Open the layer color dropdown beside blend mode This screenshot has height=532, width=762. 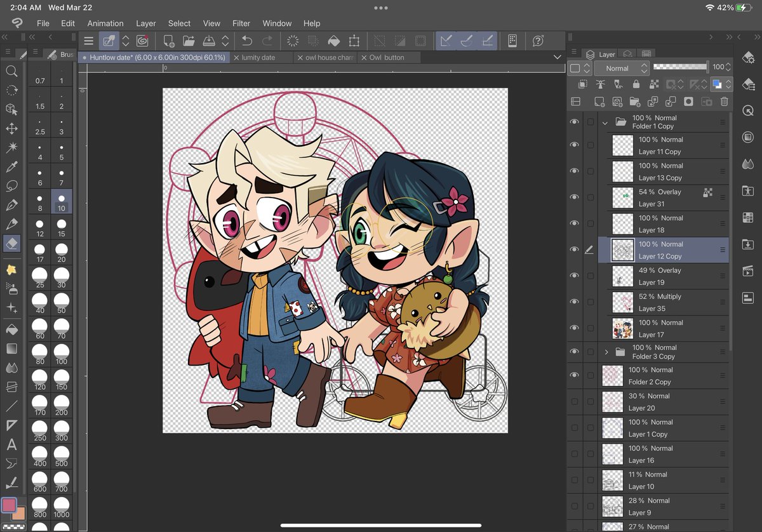pyautogui.click(x=580, y=68)
